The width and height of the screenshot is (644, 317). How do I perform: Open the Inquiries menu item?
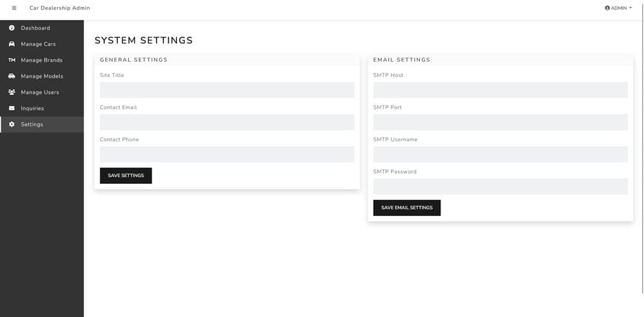click(32, 109)
